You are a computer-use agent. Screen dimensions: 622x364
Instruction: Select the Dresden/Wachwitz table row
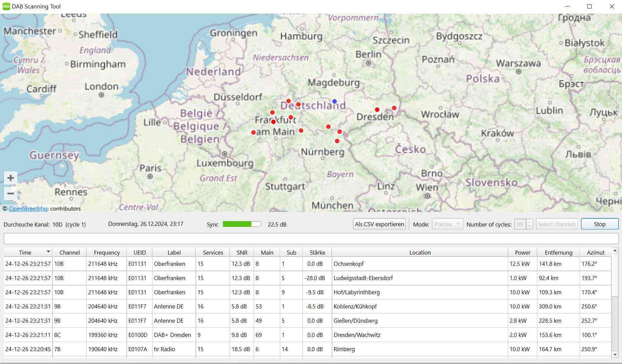coord(357,335)
